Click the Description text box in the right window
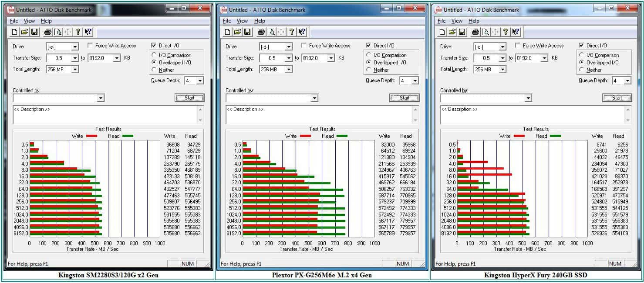The height and width of the screenshot is (283, 644). (x=531, y=115)
